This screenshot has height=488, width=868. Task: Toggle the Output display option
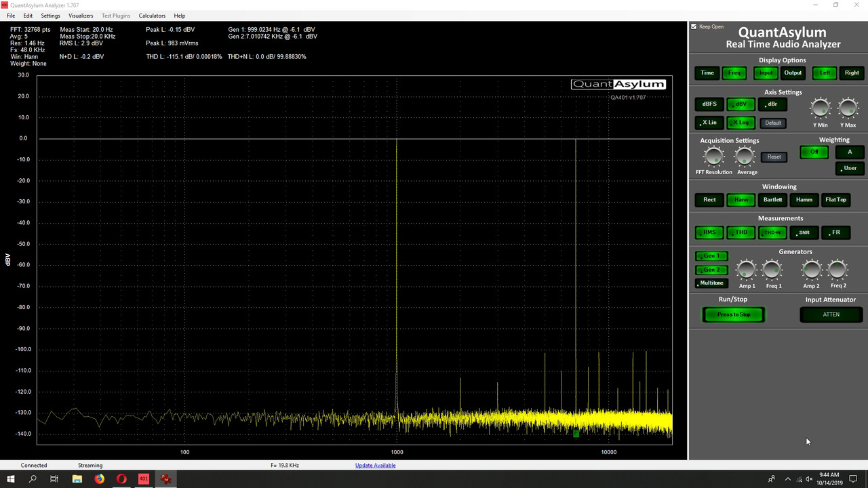pos(793,73)
